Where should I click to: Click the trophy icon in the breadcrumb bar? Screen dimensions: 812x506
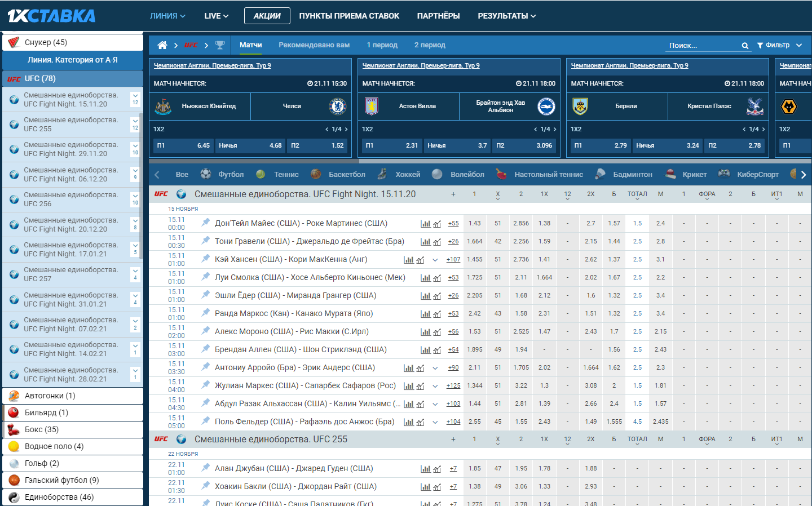(220, 45)
